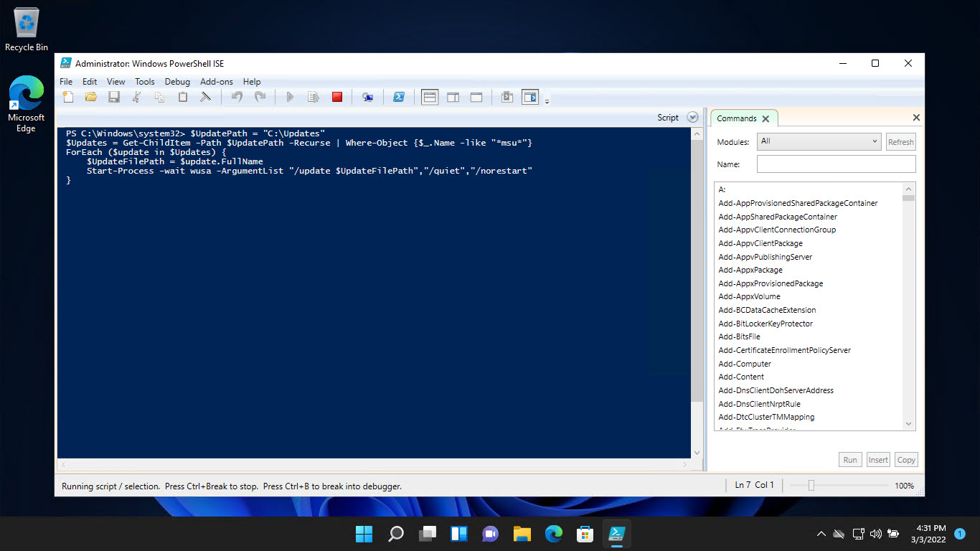Click the Refresh button in Commands pane
980x551 pixels.
(x=900, y=141)
